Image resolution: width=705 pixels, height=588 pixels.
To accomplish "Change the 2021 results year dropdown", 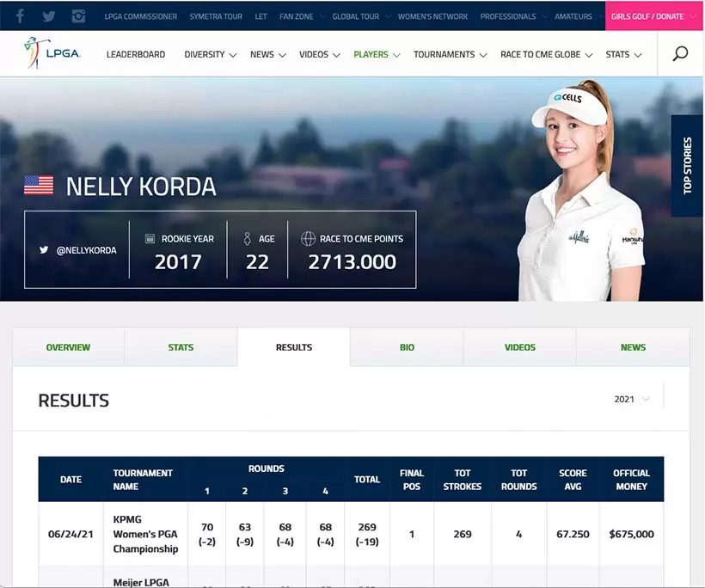I will (632, 399).
